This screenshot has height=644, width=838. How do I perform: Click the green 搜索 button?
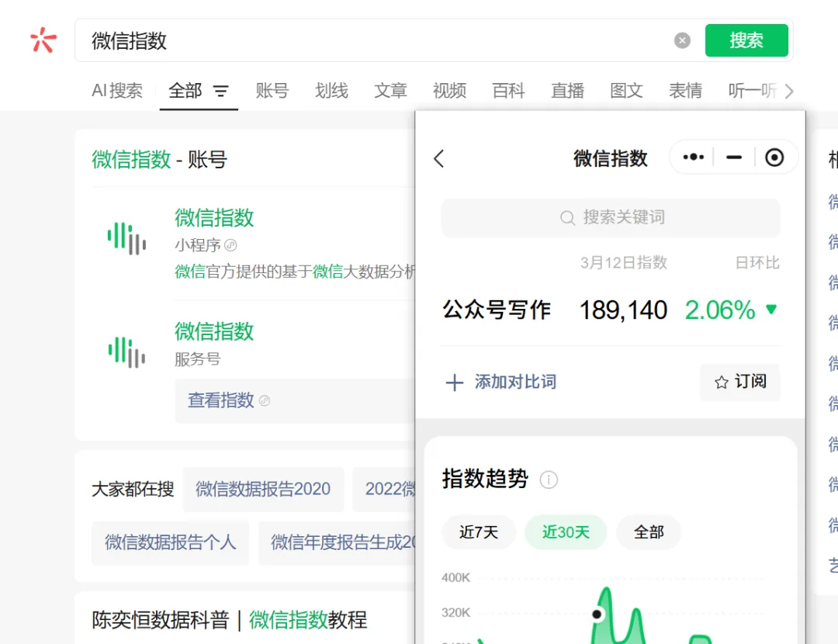tap(746, 40)
